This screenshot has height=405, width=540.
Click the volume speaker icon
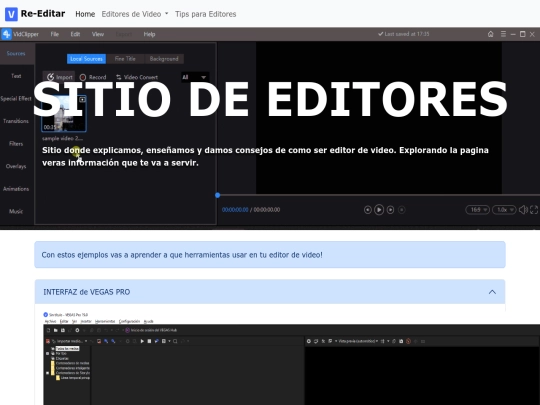(523, 210)
